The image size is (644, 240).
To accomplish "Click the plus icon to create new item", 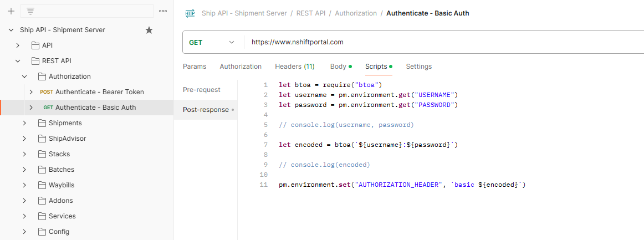I will 11,11.
